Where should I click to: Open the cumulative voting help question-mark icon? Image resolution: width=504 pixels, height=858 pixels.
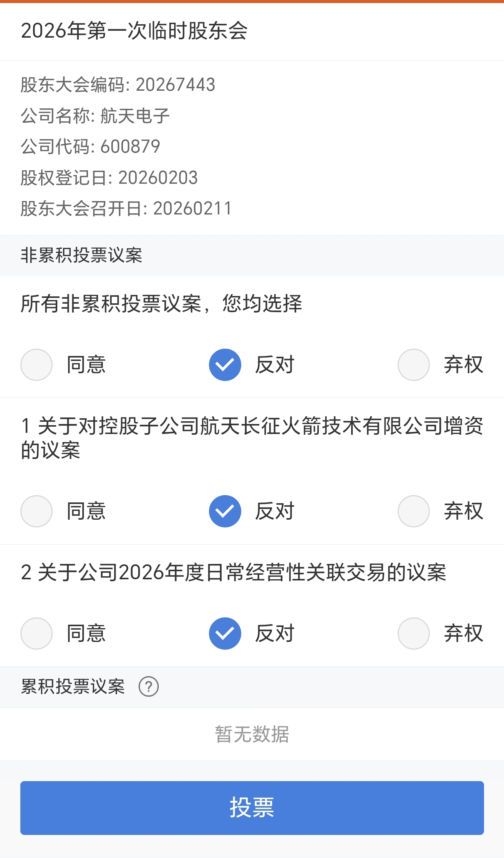(x=149, y=687)
